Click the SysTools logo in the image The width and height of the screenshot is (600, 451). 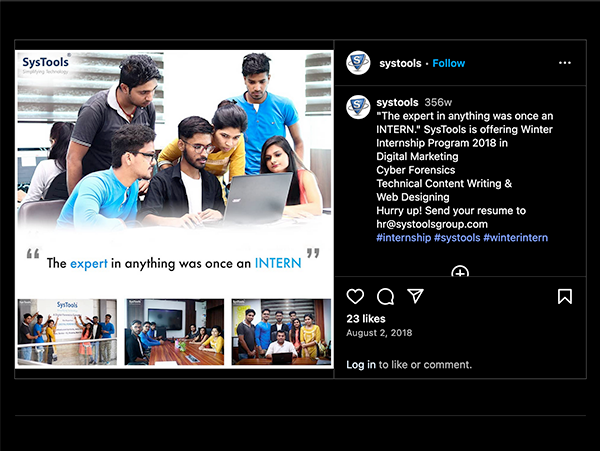pos(46,64)
